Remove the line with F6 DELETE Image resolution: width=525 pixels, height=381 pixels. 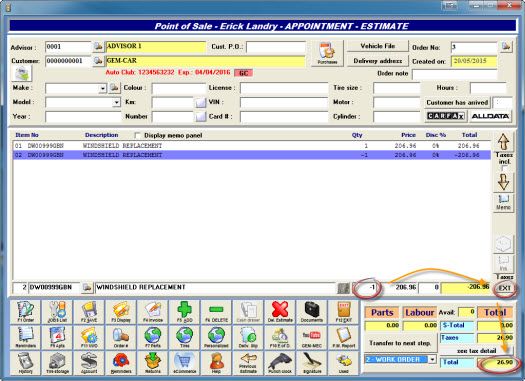(216, 312)
